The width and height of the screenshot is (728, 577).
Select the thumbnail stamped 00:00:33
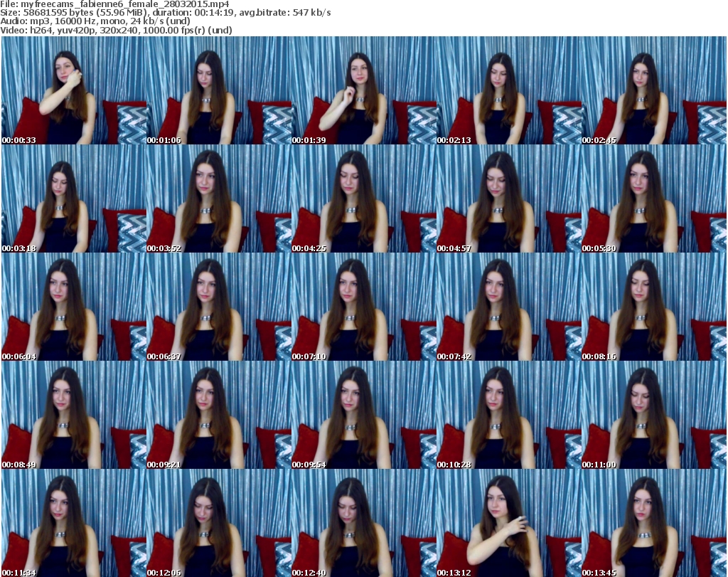click(74, 90)
